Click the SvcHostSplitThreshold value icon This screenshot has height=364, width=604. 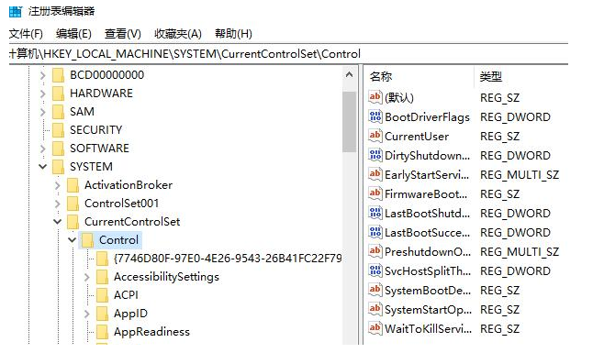click(375, 270)
